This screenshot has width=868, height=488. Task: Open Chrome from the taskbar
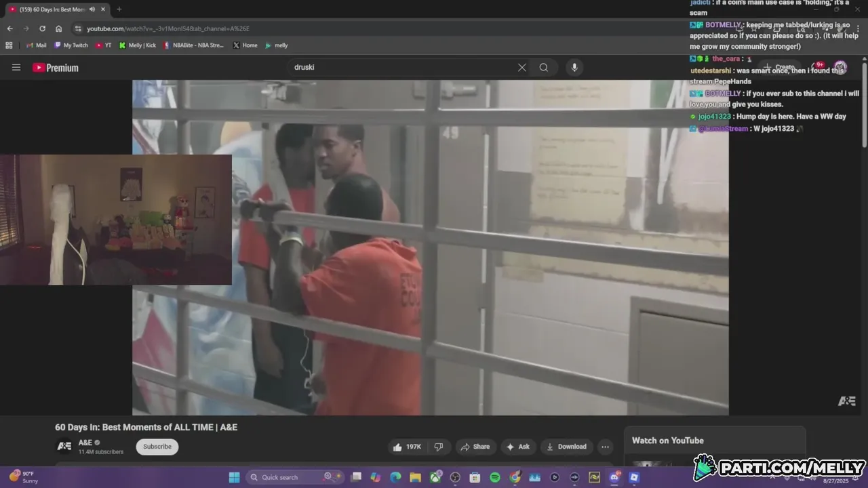515,477
